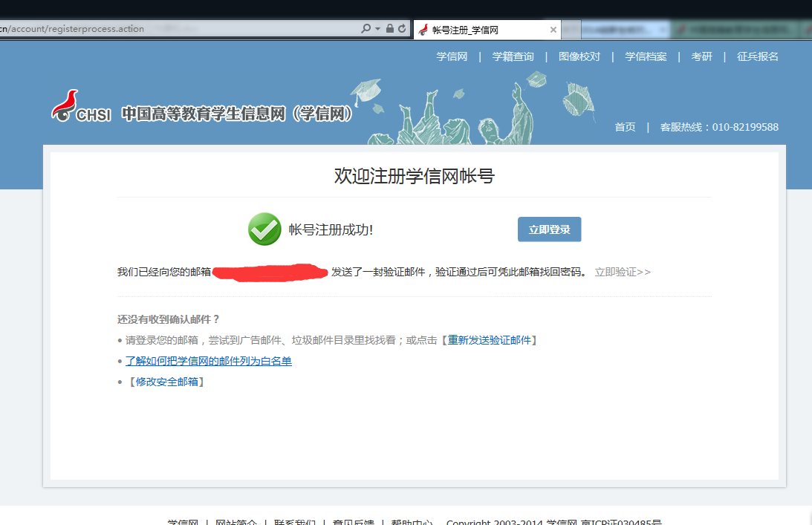Click the 帐号注册成功! message text
This screenshot has width=812, height=525.
[x=331, y=229]
